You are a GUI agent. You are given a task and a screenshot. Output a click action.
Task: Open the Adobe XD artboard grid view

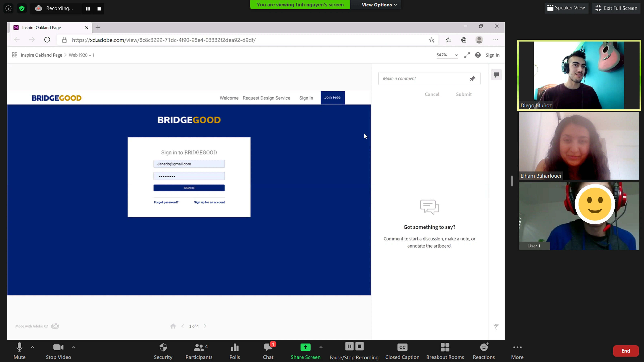[x=15, y=55]
